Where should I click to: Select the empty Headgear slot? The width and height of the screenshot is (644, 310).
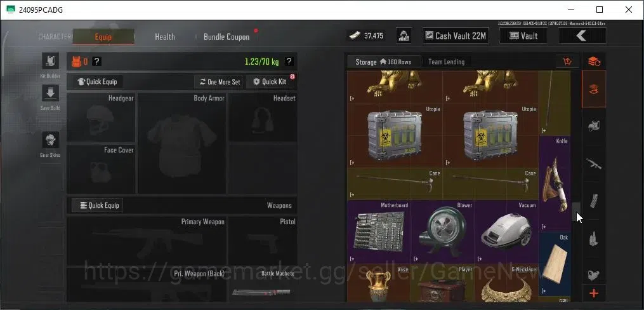click(x=101, y=118)
